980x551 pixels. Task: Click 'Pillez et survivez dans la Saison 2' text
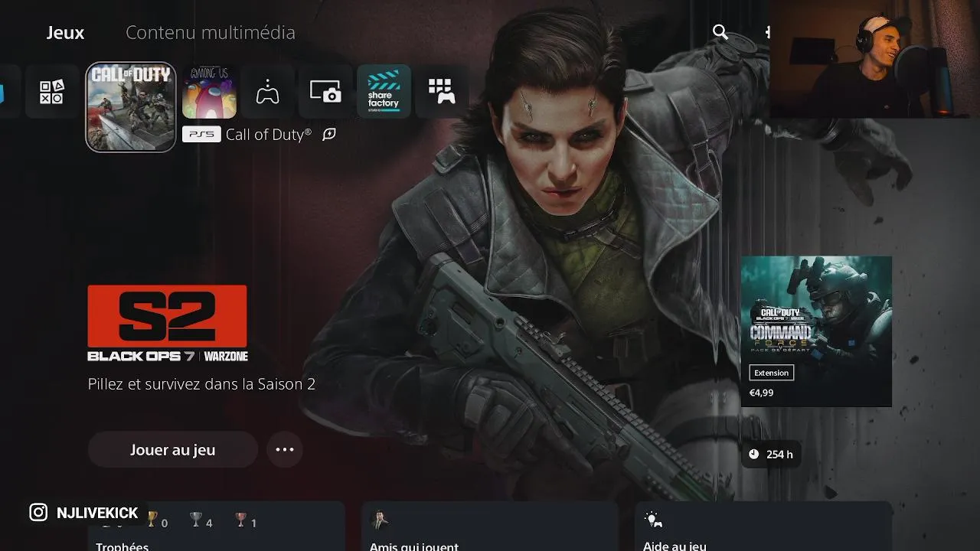201,384
